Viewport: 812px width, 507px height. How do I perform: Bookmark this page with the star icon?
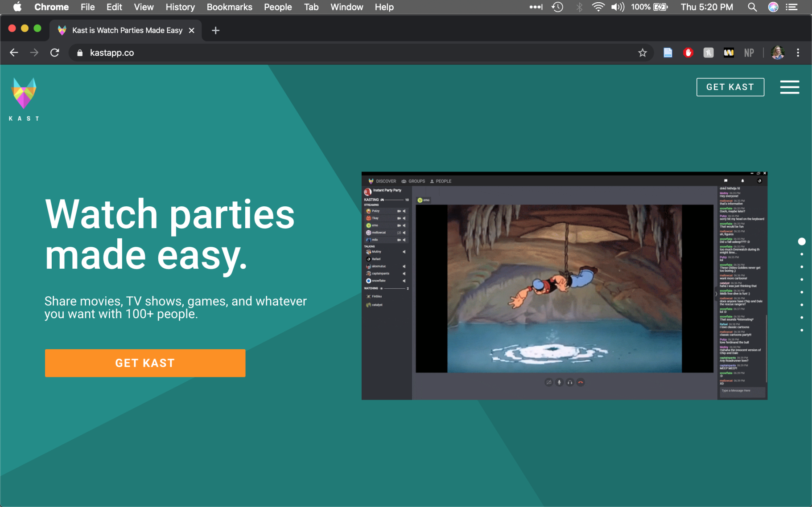[642, 53]
